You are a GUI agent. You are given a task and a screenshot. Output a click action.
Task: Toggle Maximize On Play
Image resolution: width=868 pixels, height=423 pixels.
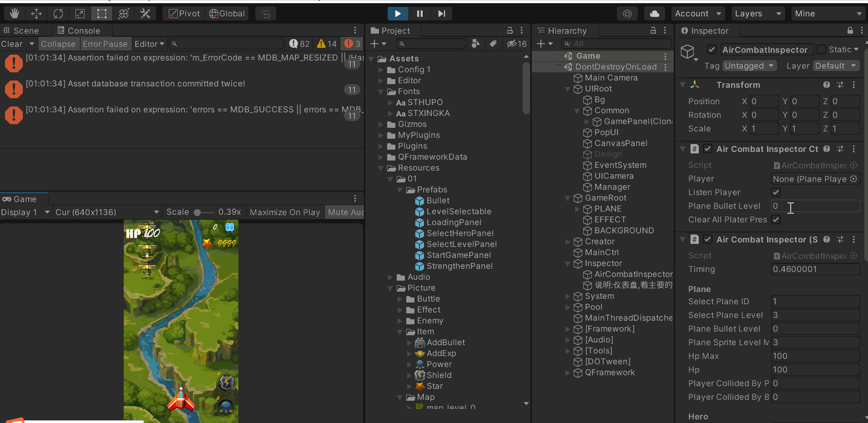click(x=285, y=212)
